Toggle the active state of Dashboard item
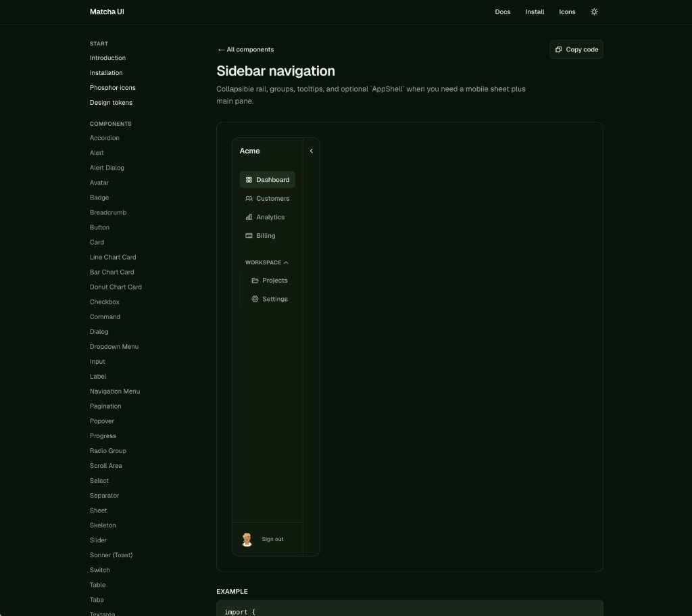692x616 pixels. (268, 179)
